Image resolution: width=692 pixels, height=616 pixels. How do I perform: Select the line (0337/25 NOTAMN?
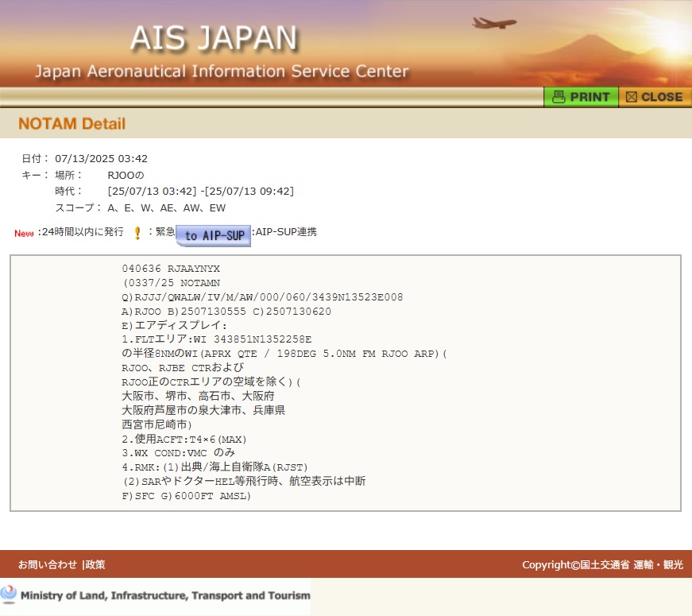coord(171,283)
